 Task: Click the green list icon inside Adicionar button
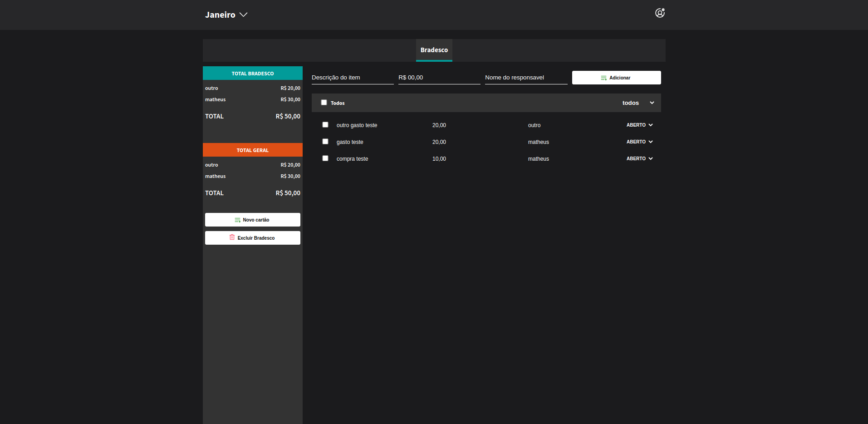(603, 78)
